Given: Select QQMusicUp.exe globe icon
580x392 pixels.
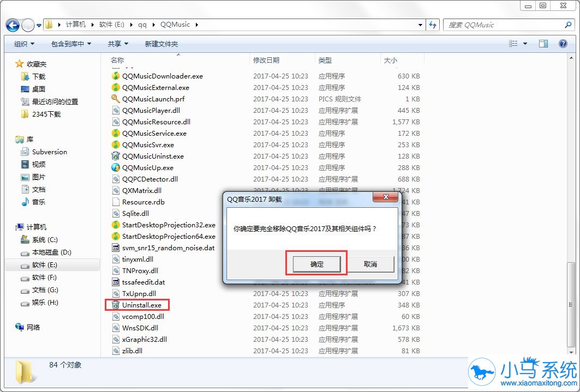Looking at the screenshot, I should [x=116, y=168].
